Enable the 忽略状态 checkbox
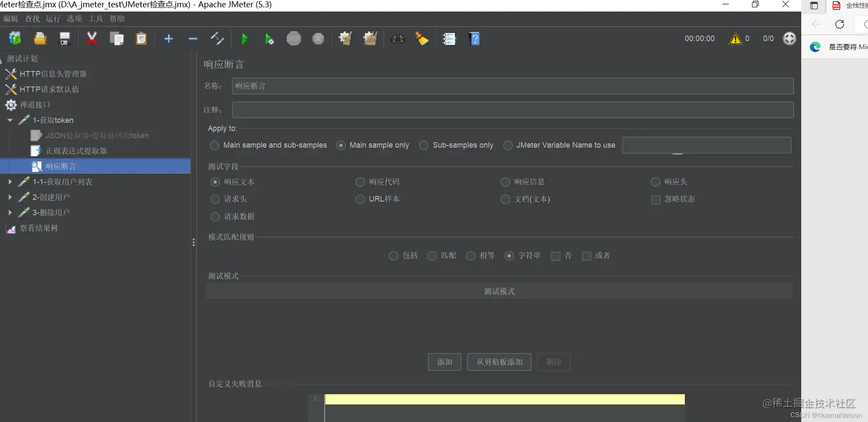 tap(656, 199)
